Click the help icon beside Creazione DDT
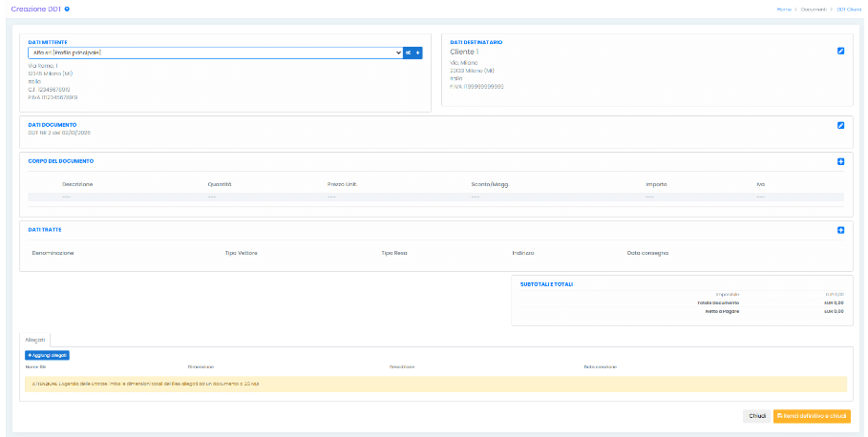The width and height of the screenshot is (868, 437). (x=67, y=9)
